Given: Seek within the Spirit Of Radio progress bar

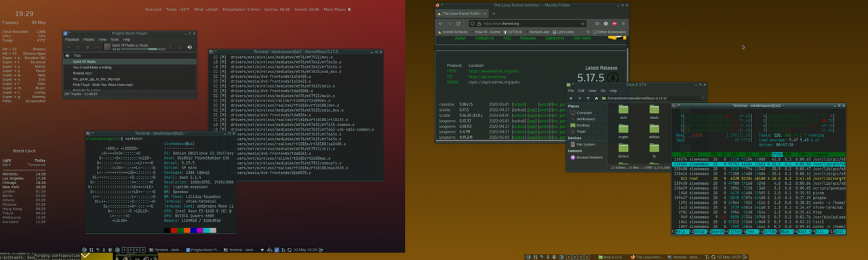Looking at the screenshot, I should click(139, 49).
